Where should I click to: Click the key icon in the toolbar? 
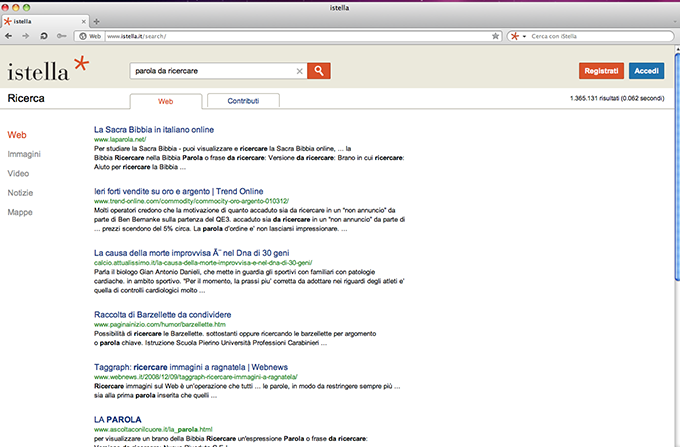pyautogui.click(x=62, y=36)
